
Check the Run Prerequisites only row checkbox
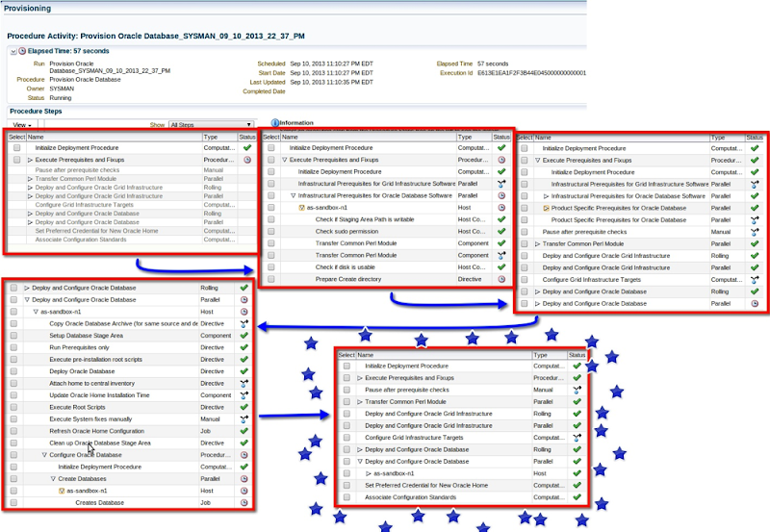pos(13,347)
